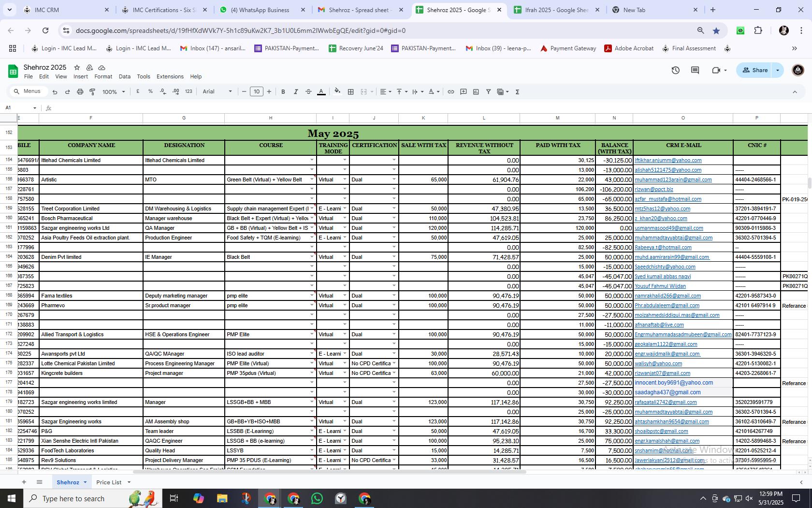Switch to IMC CRM browser tab
The width and height of the screenshot is (812, 508).
[65, 10]
